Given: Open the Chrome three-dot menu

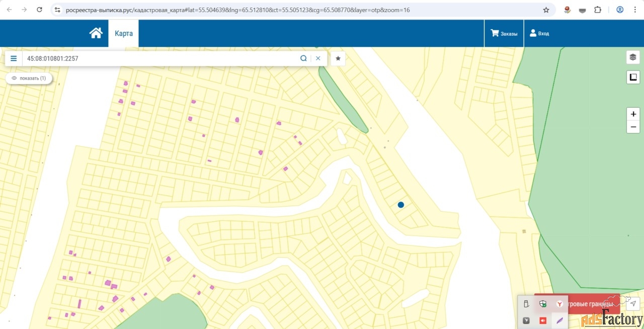Looking at the screenshot, I should coord(634,10).
